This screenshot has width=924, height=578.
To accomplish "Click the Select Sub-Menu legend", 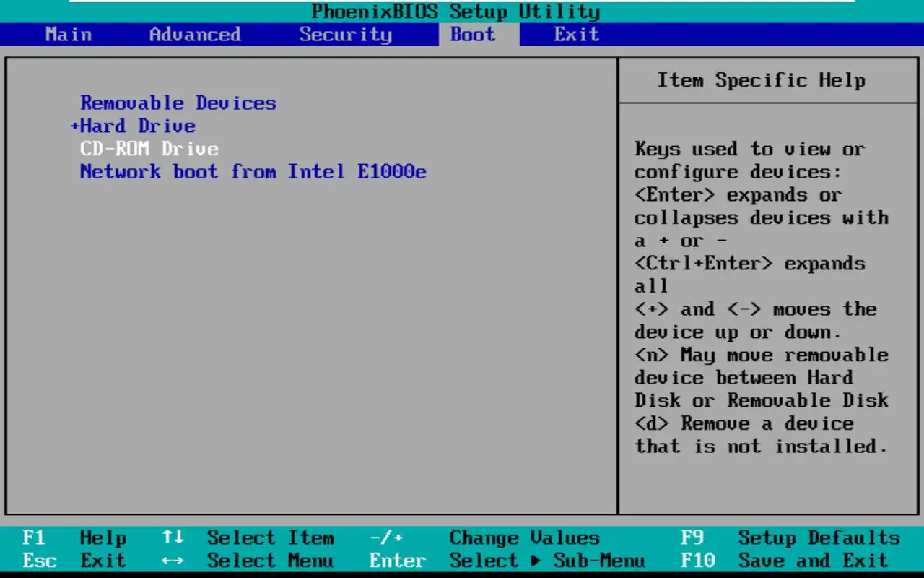I will pos(548,560).
